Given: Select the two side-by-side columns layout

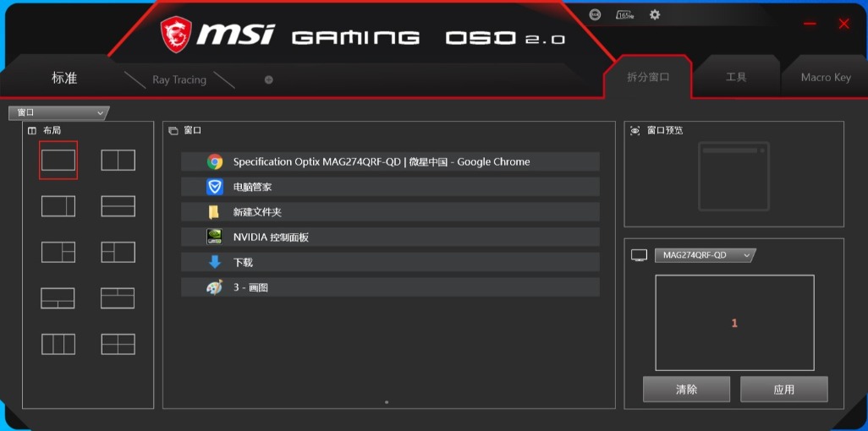Looking at the screenshot, I should 118,160.
